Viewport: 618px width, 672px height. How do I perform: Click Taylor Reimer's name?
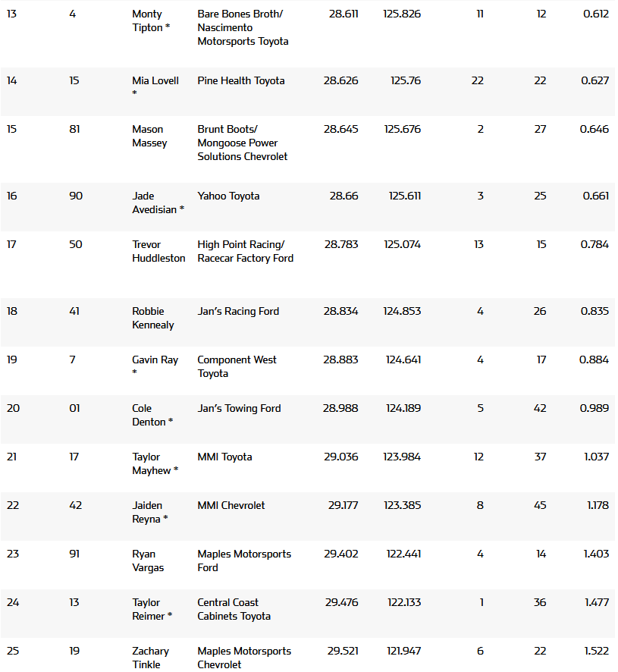[149, 609]
